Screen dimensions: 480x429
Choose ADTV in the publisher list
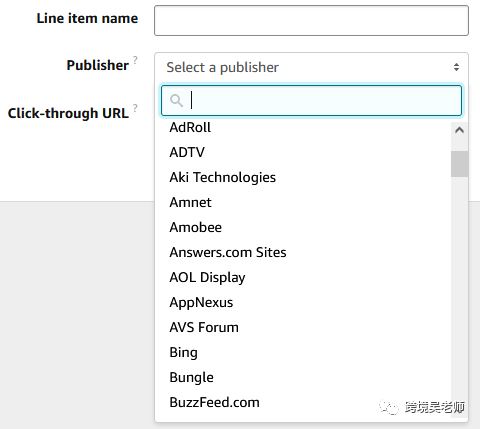point(303,152)
